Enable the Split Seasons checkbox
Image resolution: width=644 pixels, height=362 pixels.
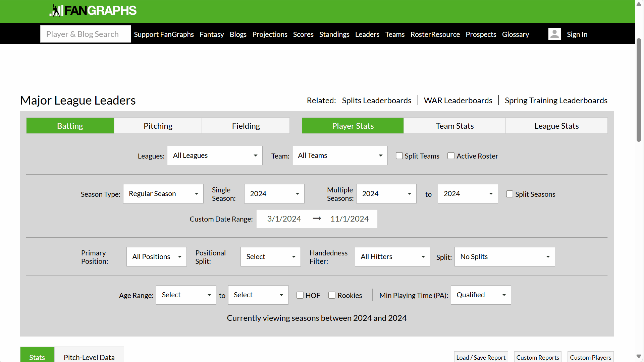509,194
